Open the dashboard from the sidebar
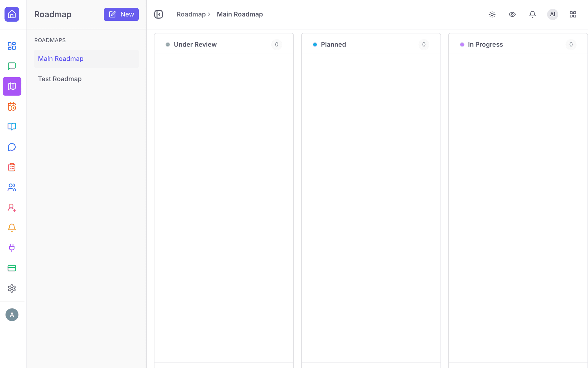The width and height of the screenshot is (588, 368). 12,46
